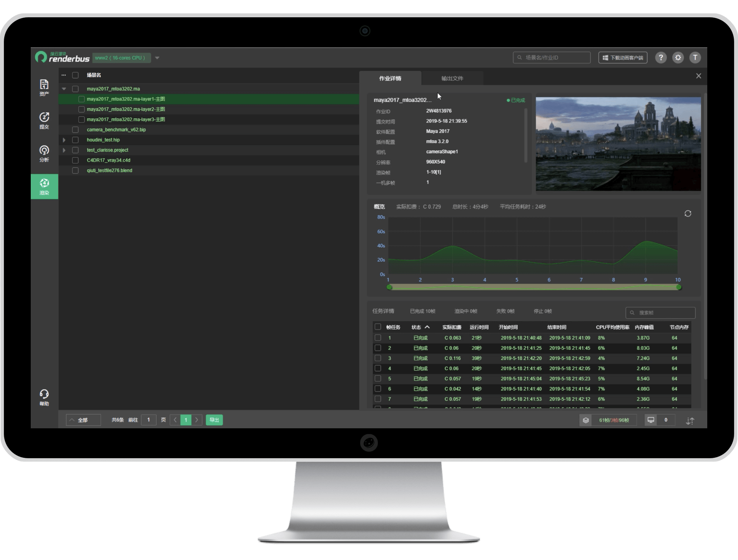Check the houdini_test.hip checkbox
The image size is (738, 560).
tap(75, 140)
